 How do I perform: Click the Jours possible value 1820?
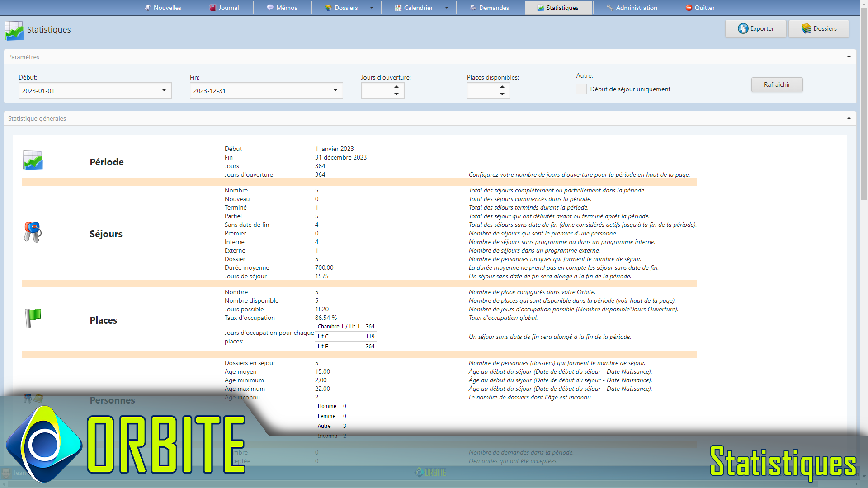click(322, 309)
